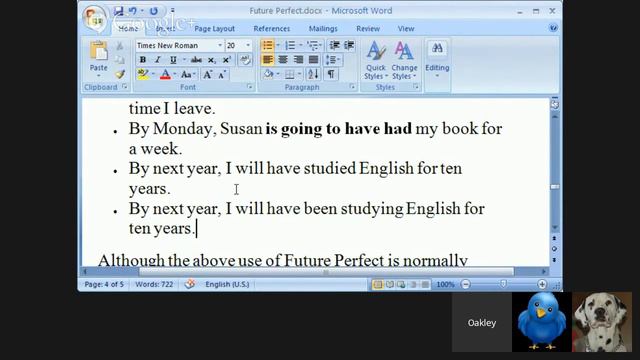Zoom out with the minus button
Screen dimensions: 640x360
tap(465, 284)
